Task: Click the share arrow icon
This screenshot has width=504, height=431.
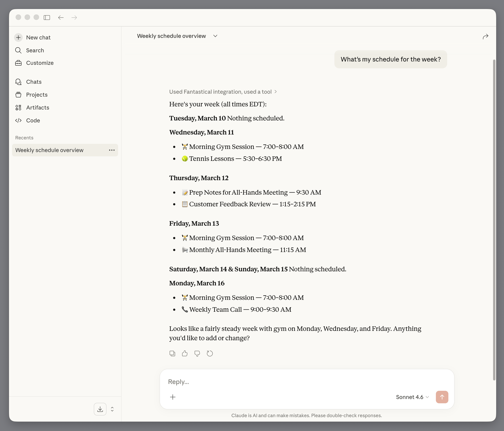Action: click(x=485, y=37)
